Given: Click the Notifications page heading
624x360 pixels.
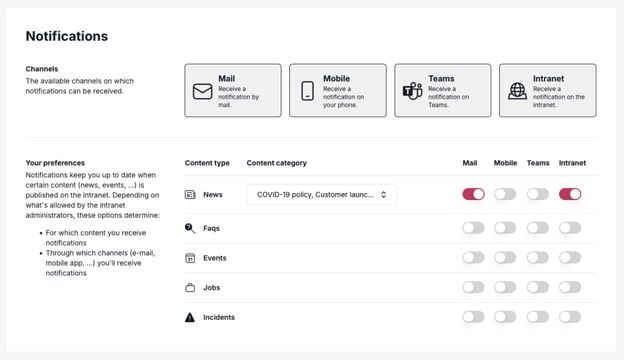Looking at the screenshot, I should tap(67, 36).
